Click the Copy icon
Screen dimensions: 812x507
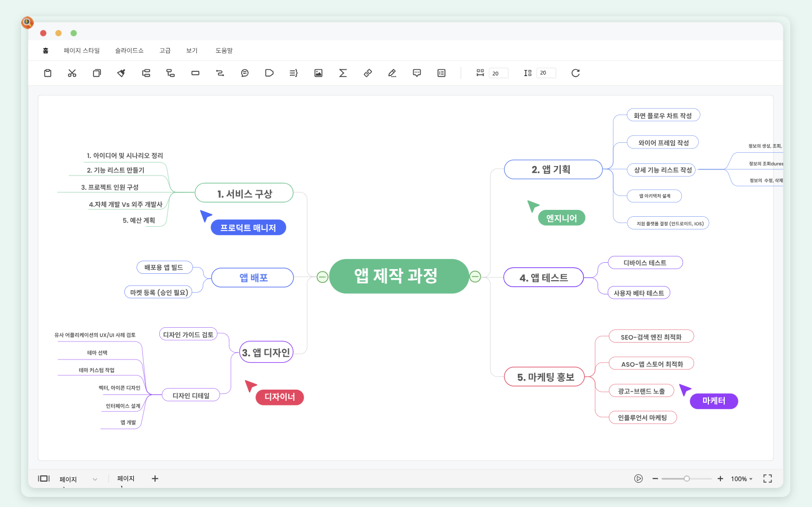coord(97,73)
